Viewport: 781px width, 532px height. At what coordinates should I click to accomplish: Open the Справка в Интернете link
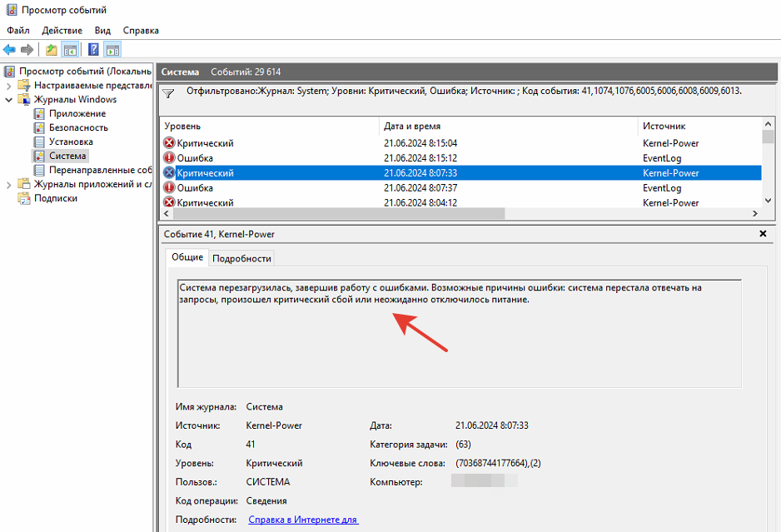(x=303, y=520)
